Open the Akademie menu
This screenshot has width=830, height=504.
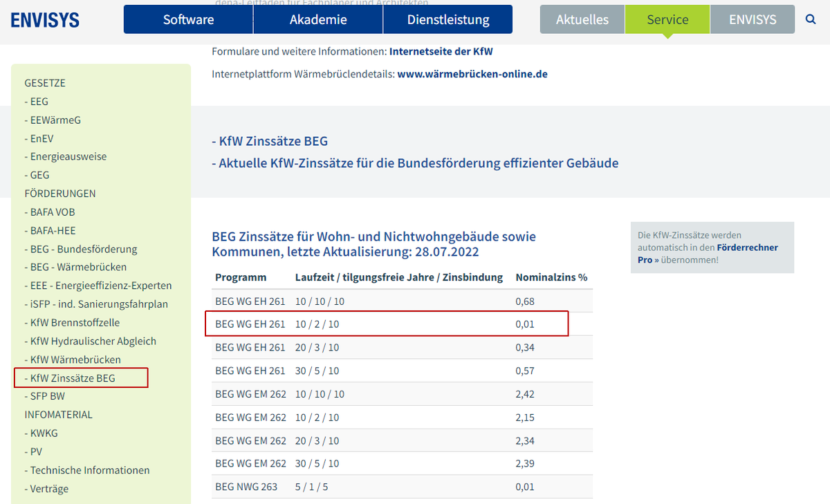[318, 19]
